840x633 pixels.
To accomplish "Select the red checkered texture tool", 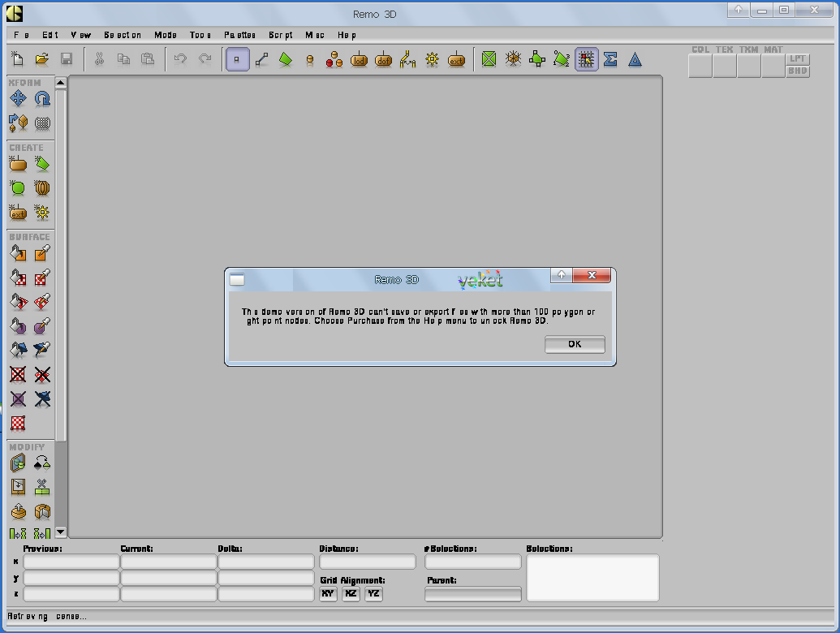I will click(18, 423).
